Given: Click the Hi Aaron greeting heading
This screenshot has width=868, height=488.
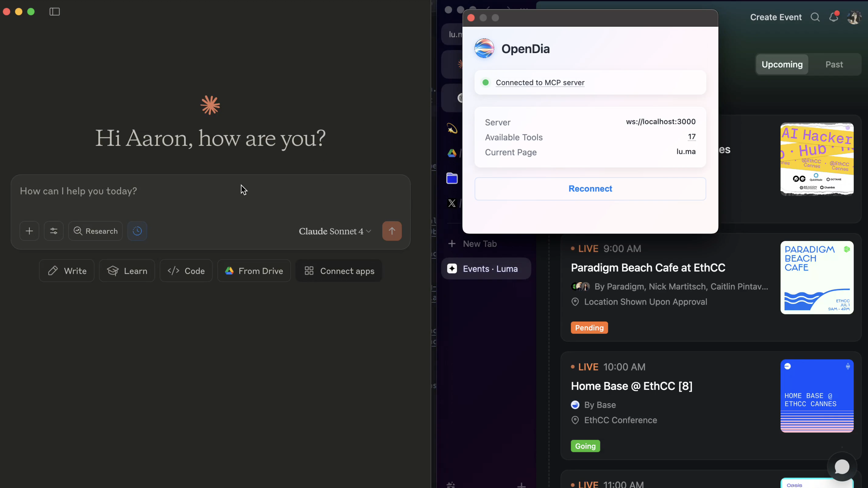Looking at the screenshot, I should point(211,139).
